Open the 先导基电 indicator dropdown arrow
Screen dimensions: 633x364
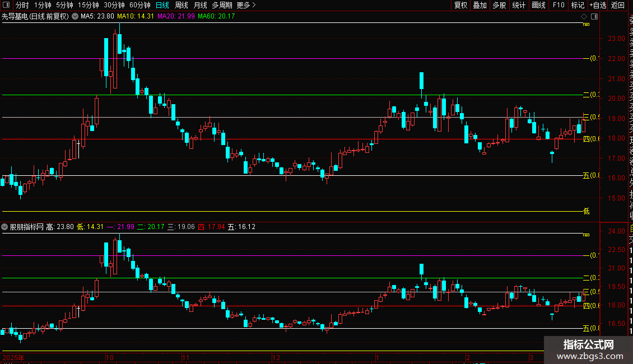75,17
